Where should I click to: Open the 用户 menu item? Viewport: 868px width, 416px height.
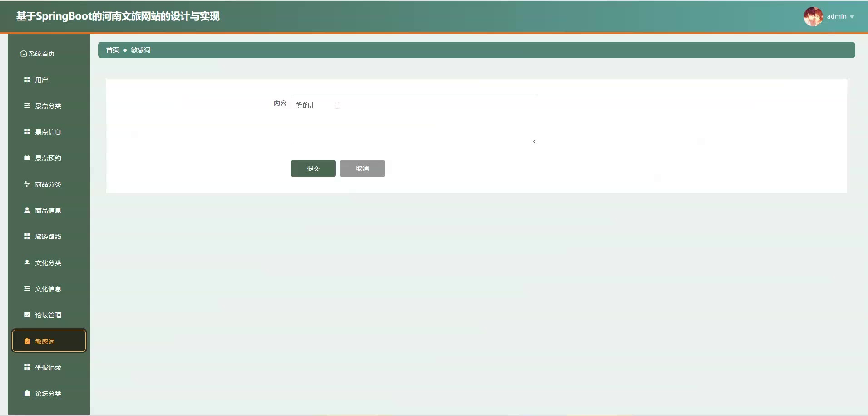point(49,79)
